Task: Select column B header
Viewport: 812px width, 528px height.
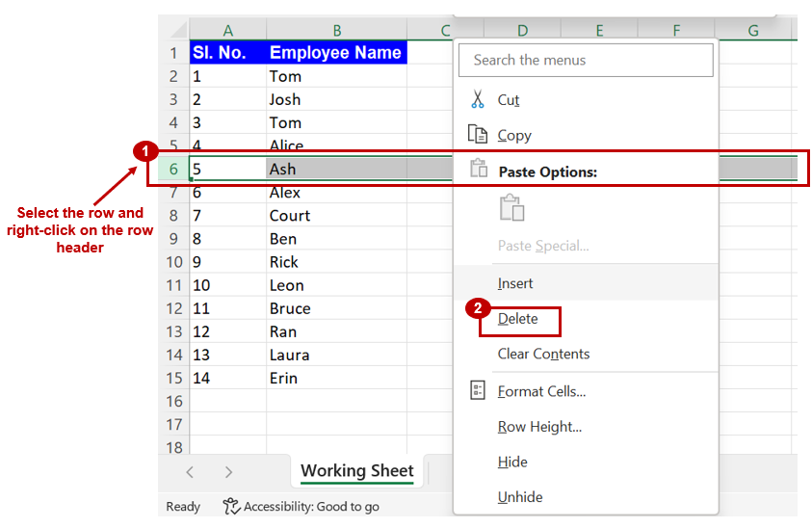Action: coord(336,30)
